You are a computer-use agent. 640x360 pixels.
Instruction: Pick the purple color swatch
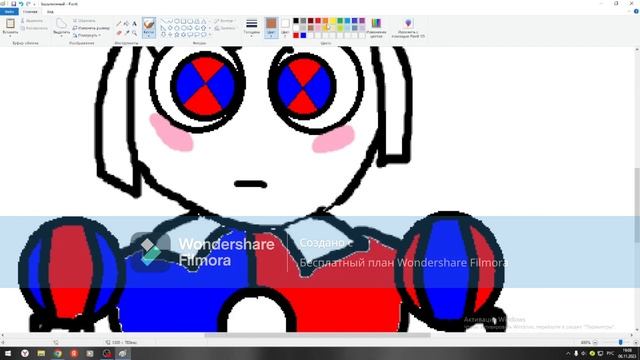click(362, 21)
